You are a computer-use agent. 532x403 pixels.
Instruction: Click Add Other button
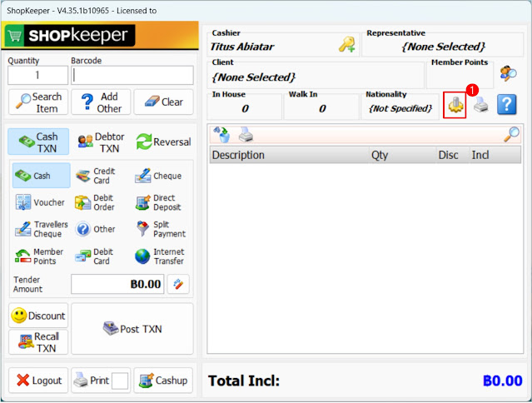(x=101, y=102)
